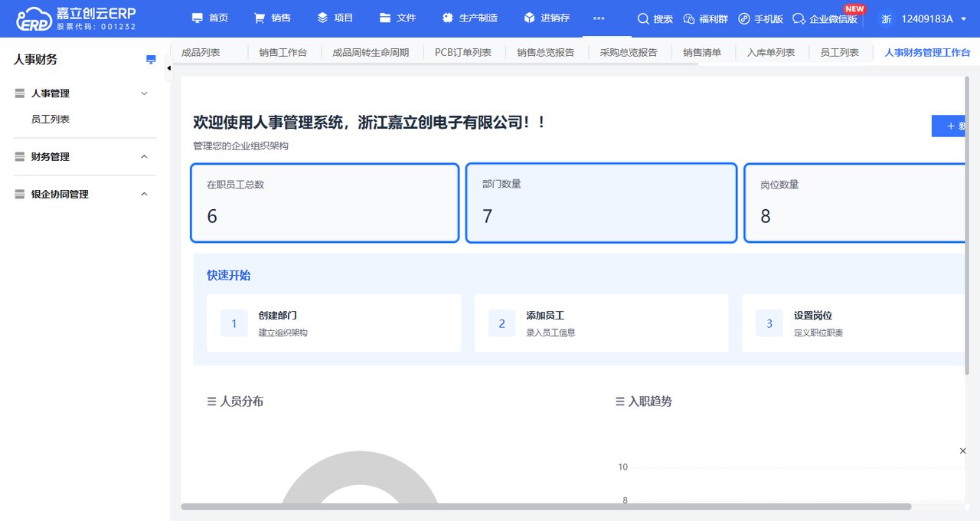This screenshot has height=521, width=980.
Task: Click the 添加员工 quick start card
Action: (x=601, y=323)
